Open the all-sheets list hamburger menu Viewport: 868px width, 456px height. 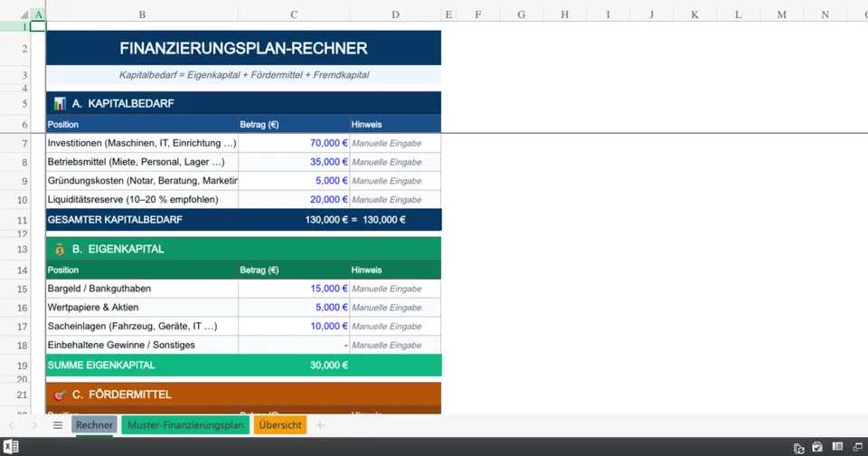click(58, 425)
